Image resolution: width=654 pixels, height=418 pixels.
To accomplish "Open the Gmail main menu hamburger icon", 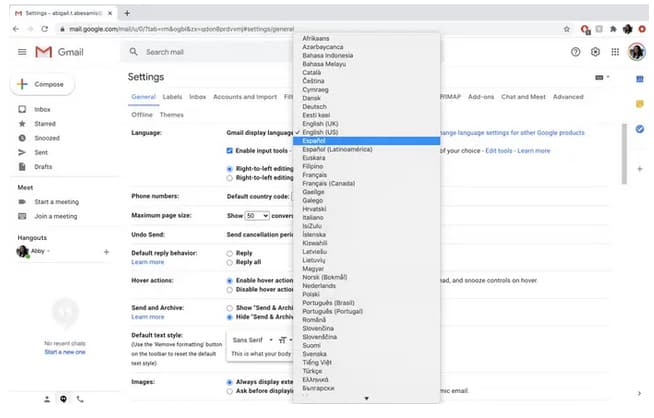I will pos(22,52).
